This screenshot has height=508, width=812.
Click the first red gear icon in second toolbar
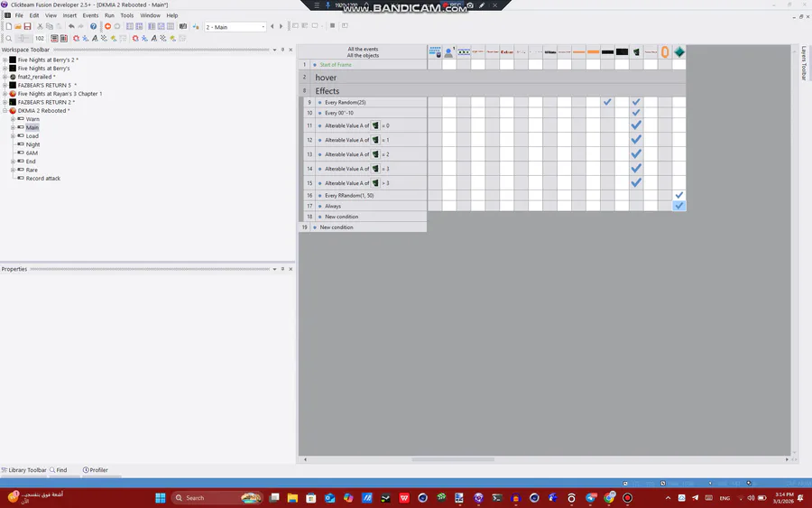click(76, 38)
